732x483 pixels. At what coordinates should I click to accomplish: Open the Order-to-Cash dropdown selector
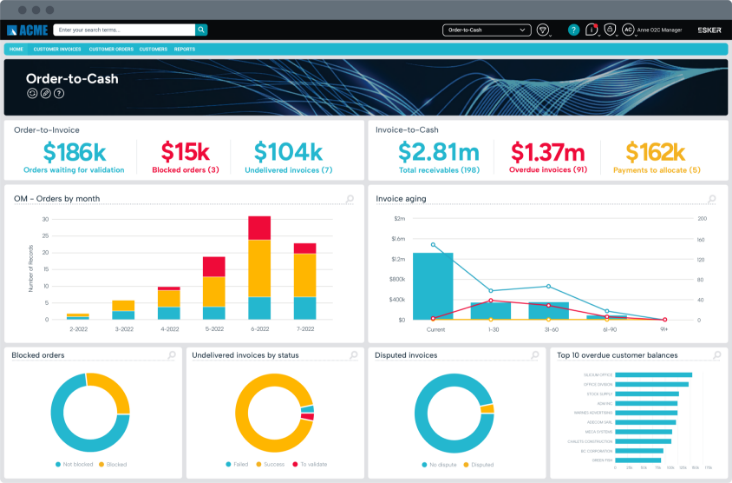pyautogui.click(x=486, y=30)
